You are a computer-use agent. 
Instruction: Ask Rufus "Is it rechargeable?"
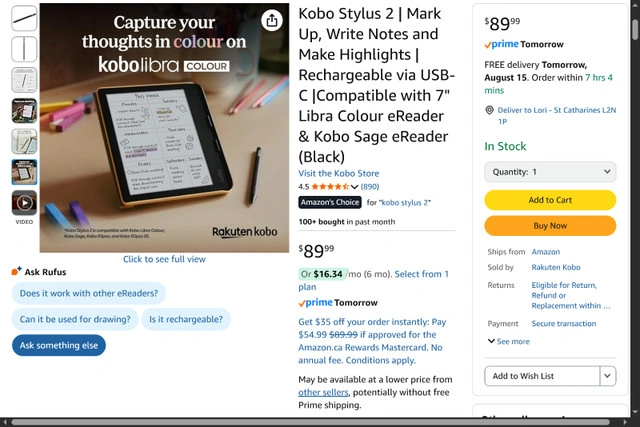coord(185,320)
